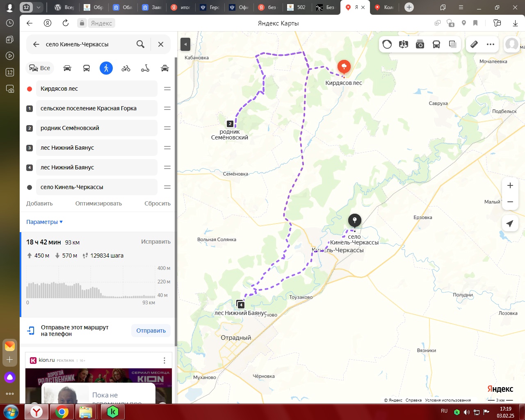Click waypoint 2 marker on the map
Screen dimensions: 525x420
coord(230,123)
